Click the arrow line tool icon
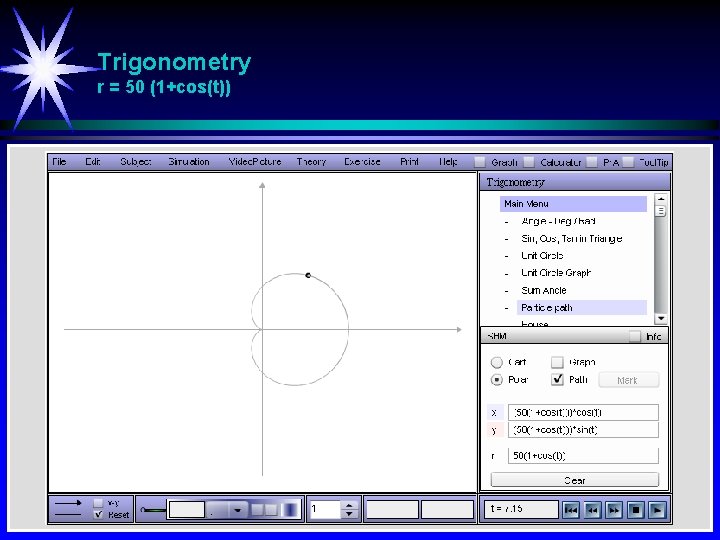This screenshot has width=720, height=540. point(68,503)
